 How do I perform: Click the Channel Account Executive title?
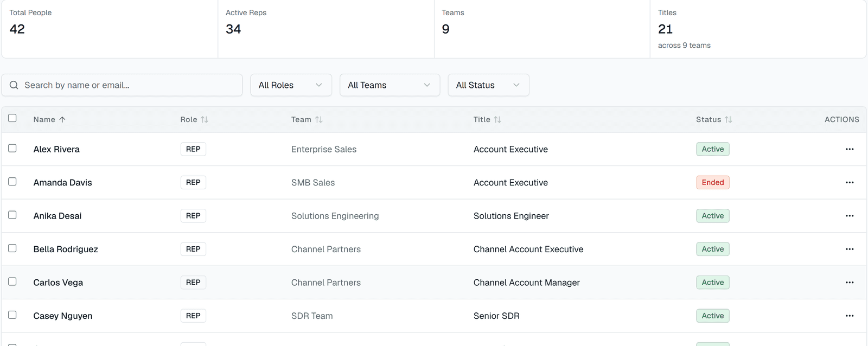point(528,249)
